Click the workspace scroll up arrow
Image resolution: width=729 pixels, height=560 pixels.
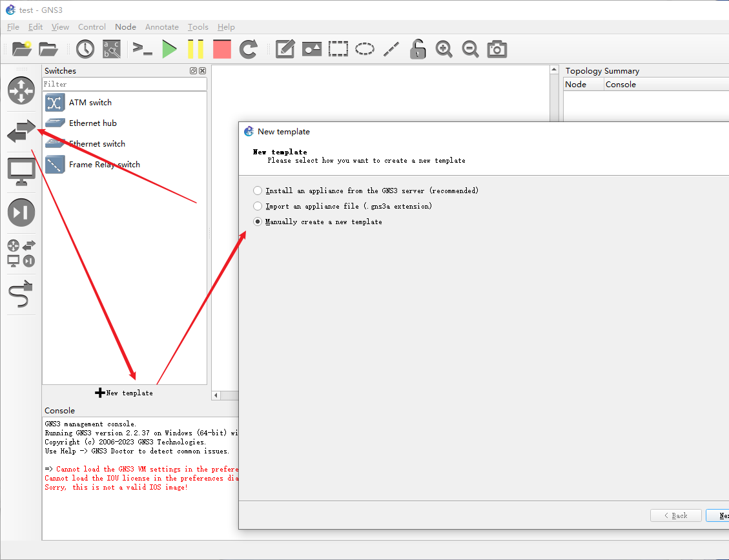pyautogui.click(x=554, y=70)
